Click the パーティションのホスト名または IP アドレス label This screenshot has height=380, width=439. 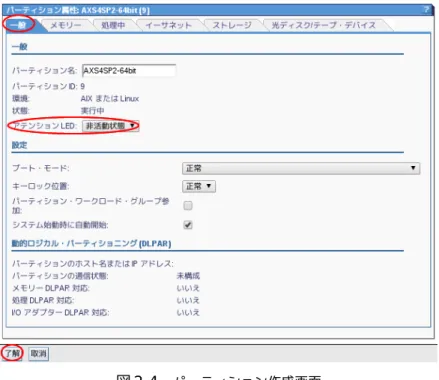tap(93, 264)
